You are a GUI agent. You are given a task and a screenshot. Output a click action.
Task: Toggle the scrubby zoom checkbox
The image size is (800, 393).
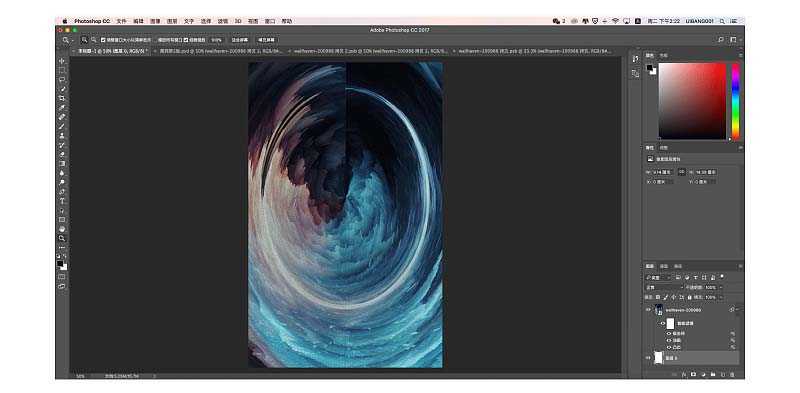[x=186, y=40]
